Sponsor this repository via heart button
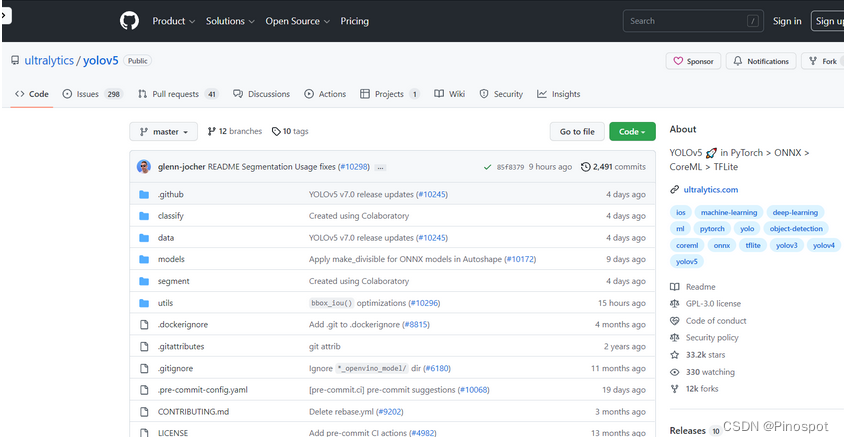 (693, 61)
